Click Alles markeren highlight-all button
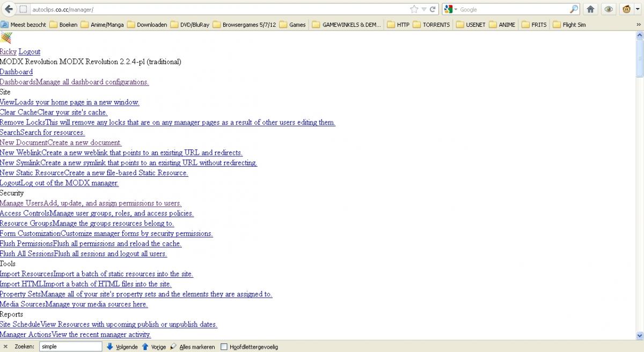 (192, 347)
